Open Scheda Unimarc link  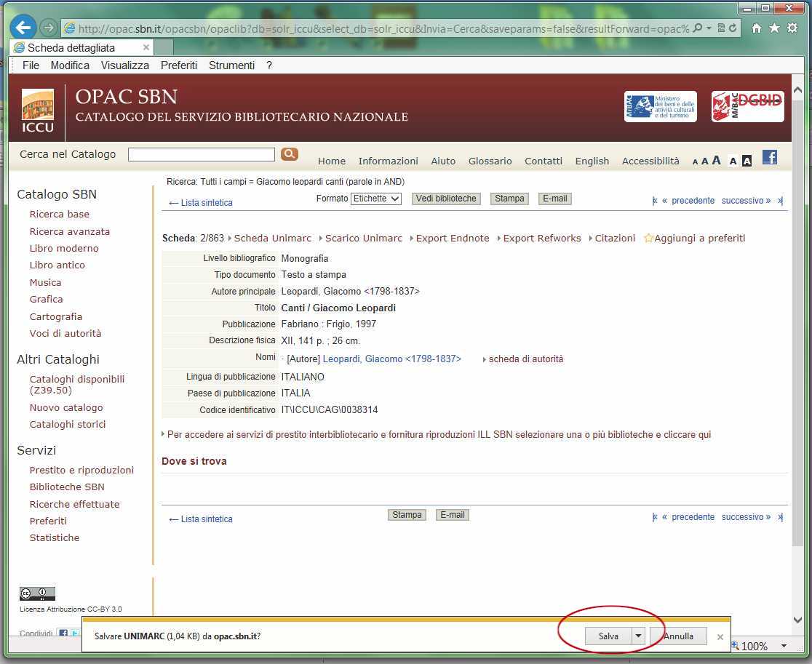pos(273,238)
